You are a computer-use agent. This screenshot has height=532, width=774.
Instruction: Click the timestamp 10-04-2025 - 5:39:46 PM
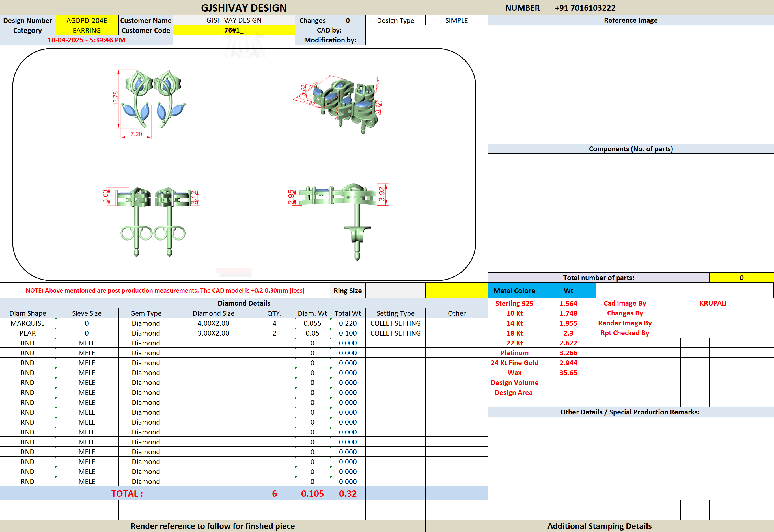click(86, 40)
